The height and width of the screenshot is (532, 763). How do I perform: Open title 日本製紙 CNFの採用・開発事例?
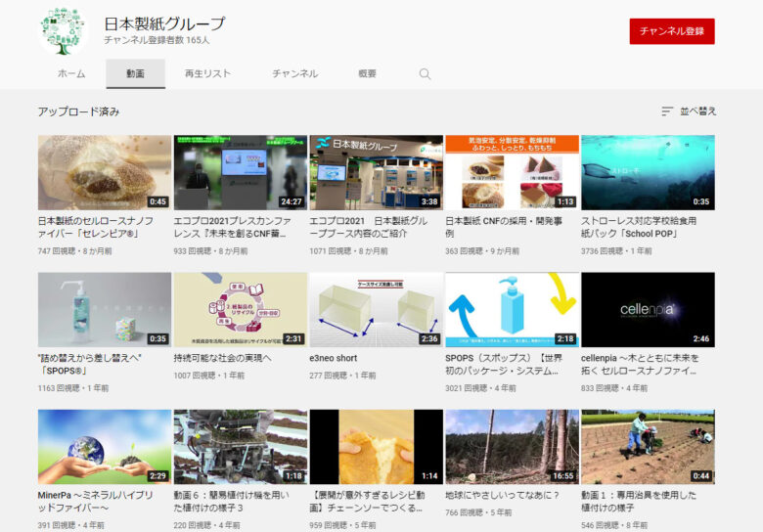504,227
